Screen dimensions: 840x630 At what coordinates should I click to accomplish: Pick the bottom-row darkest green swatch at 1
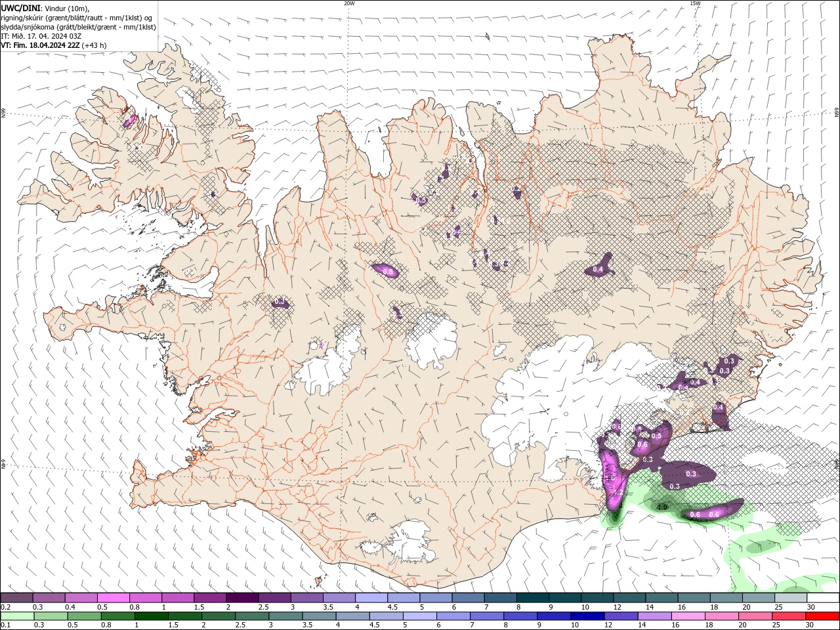pos(151,616)
